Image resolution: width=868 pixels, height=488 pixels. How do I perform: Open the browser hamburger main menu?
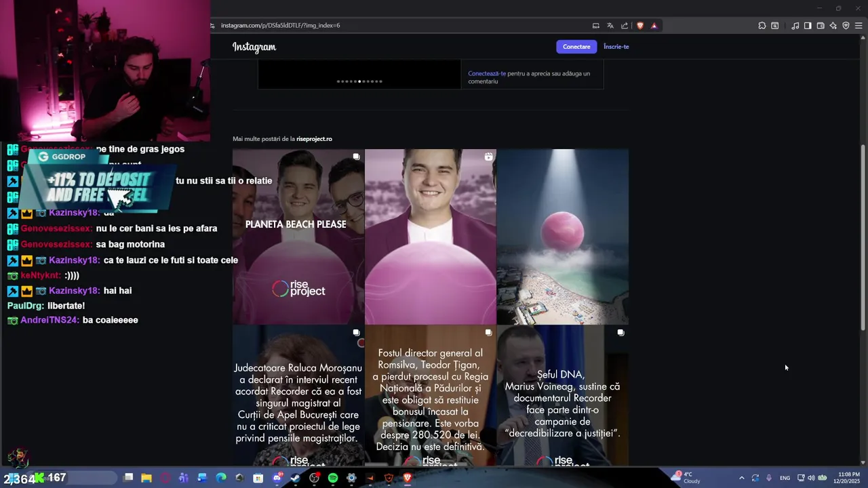[859, 26]
